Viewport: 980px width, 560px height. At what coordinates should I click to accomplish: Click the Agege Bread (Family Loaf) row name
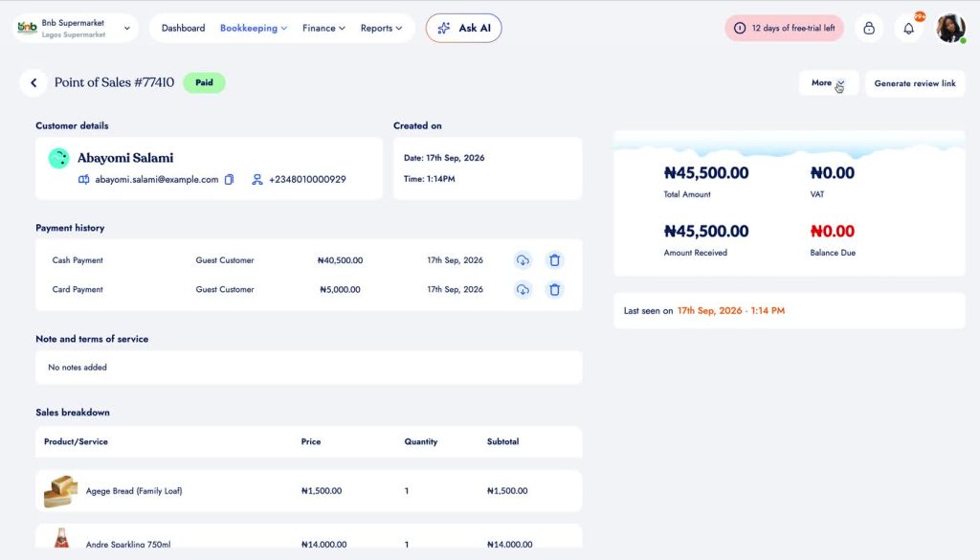[134, 491]
